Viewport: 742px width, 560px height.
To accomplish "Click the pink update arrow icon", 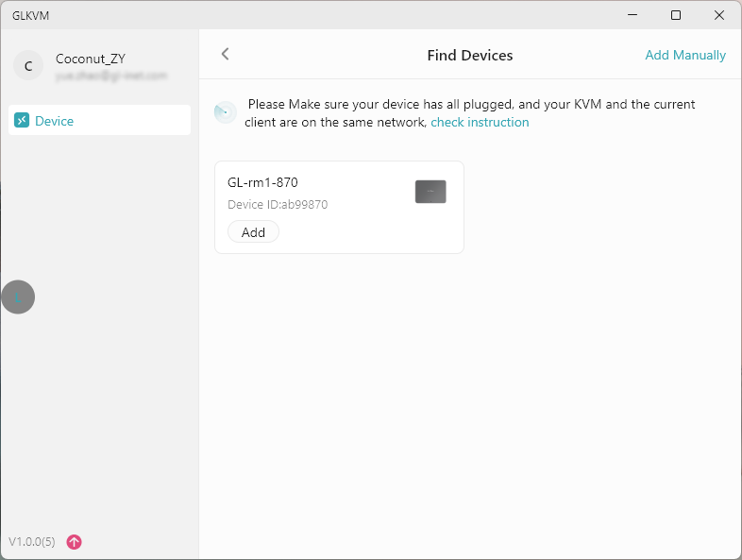I will tap(74, 541).
